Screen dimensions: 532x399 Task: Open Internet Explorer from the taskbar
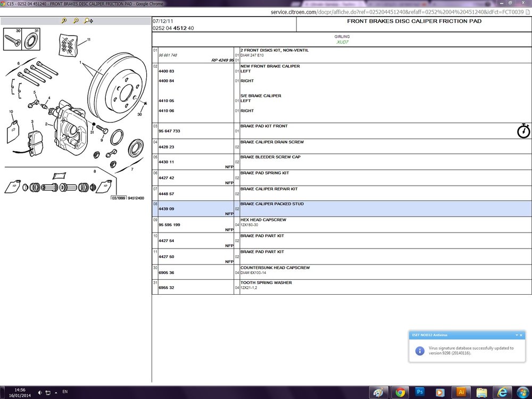click(x=502, y=392)
